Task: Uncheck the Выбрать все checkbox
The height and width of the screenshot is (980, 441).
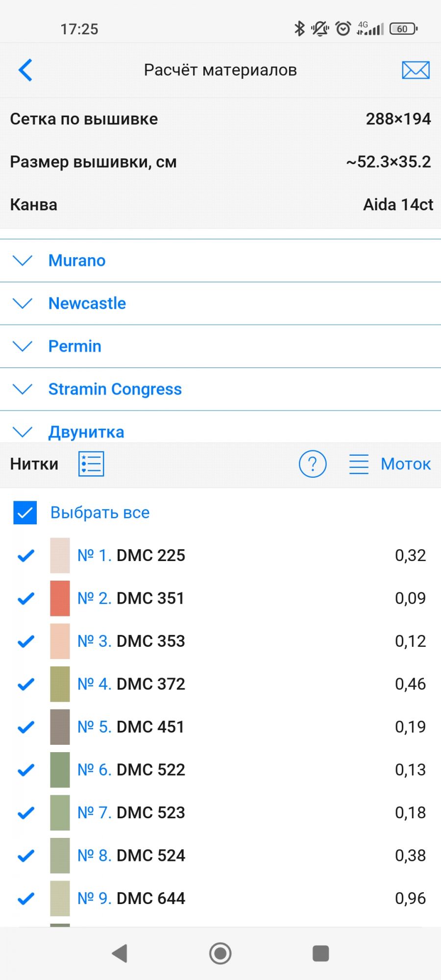Action: coord(25,513)
